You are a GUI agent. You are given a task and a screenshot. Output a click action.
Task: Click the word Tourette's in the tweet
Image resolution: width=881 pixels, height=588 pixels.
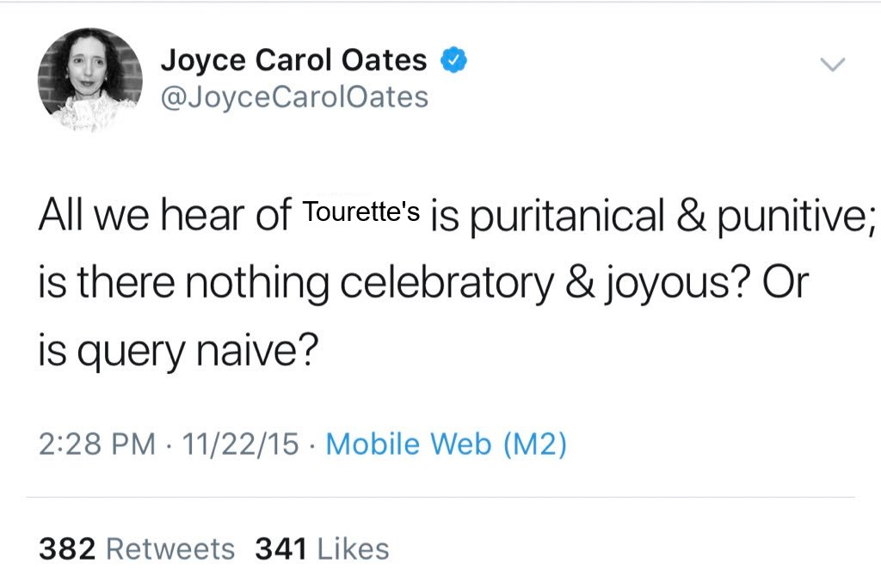[362, 212]
